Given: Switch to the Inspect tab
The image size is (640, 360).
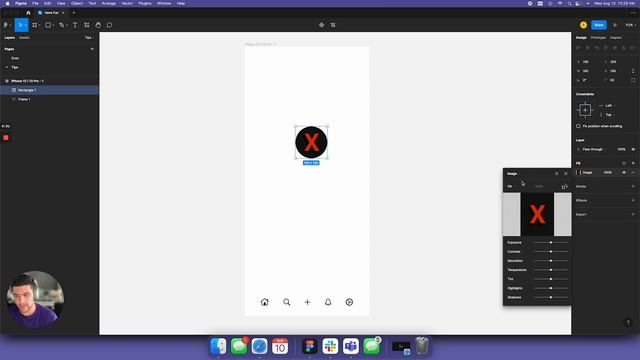Looking at the screenshot, I should (x=616, y=38).
